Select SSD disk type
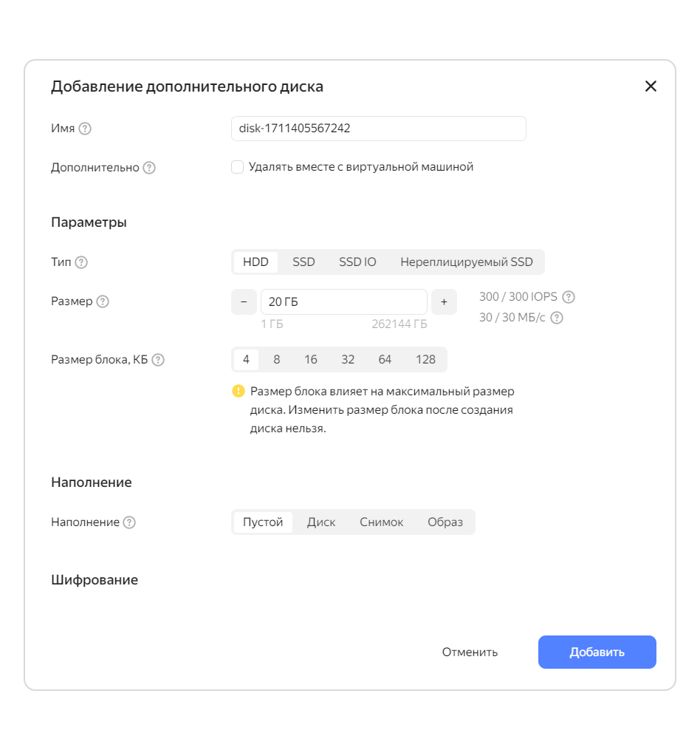 click(x=303, y=262)
